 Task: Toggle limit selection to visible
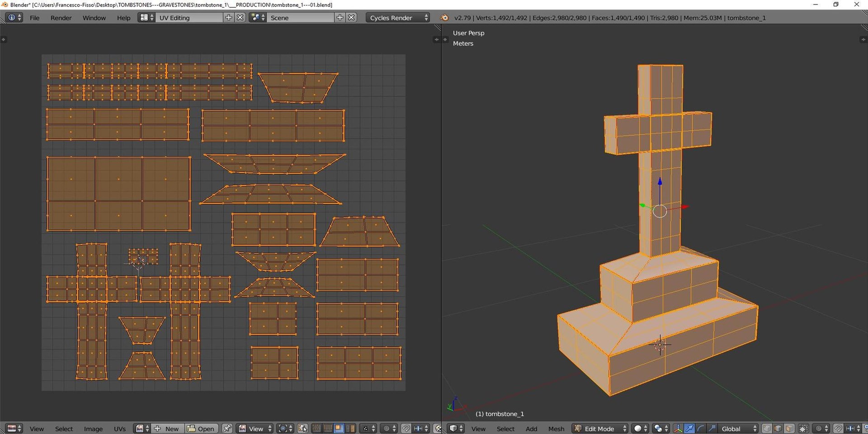(x=803, y=428)
